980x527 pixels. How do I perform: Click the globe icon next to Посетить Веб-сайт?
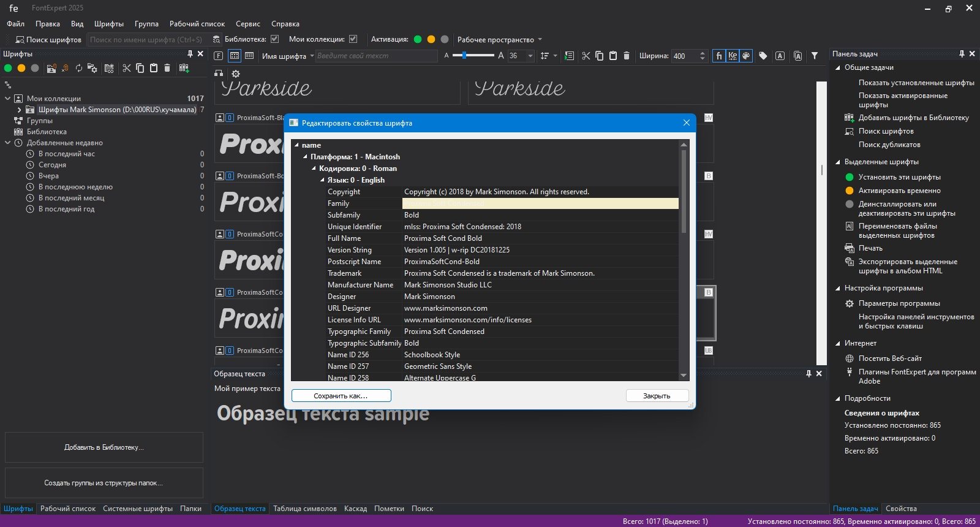pyautogui.click(x=850, y=358)
